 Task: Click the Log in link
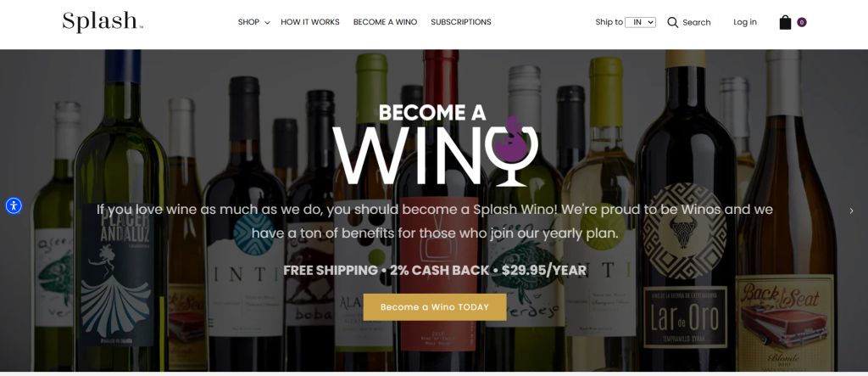(745, 22)
